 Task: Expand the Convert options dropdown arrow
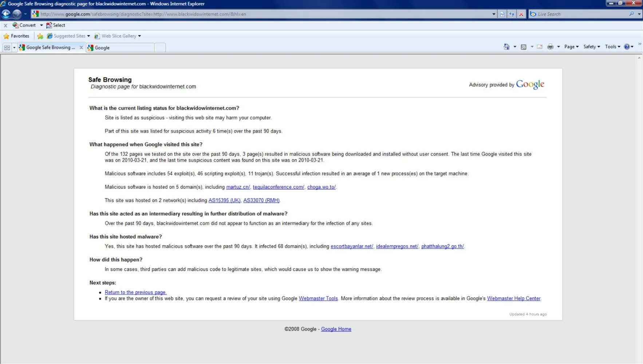pyautogui.click(x=41, y=25)
